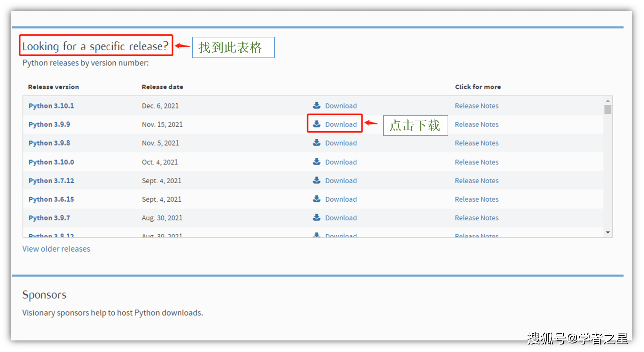This screenshot has height=352, width=644.
Task: Open the Python 3.9.7 release link
Action: (x=49, y=218)
